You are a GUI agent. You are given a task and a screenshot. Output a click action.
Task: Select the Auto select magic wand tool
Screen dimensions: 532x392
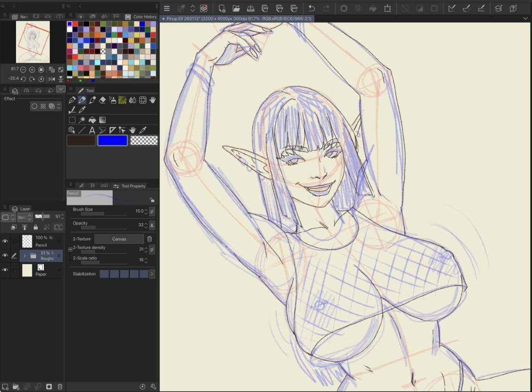(x=82, y=120)
